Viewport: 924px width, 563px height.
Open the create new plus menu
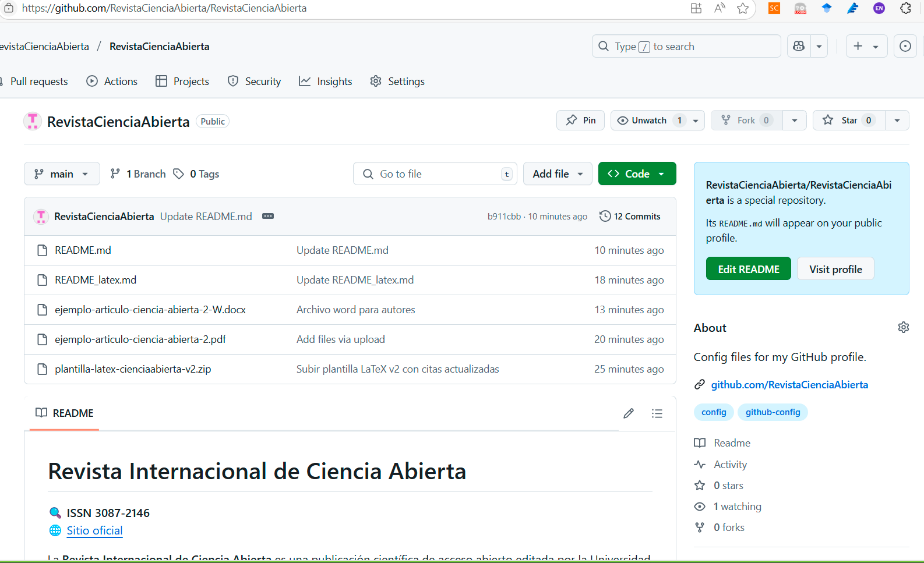pos(866,46)
